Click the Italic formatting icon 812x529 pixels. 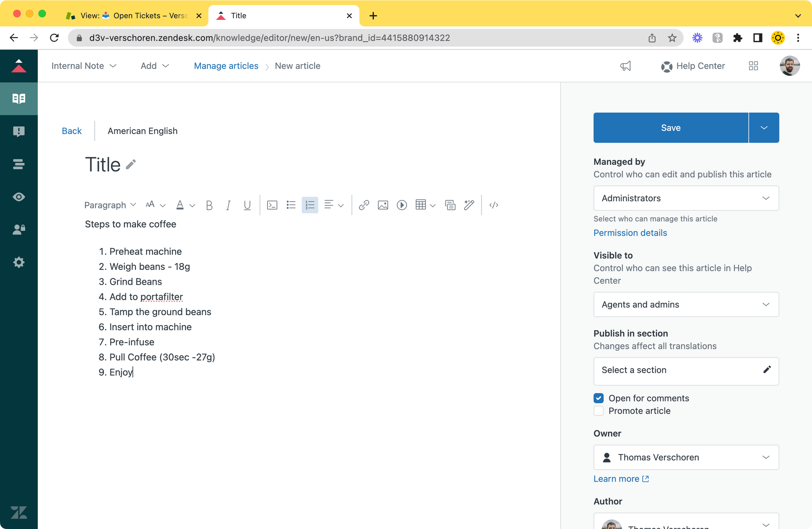[228, 205]
